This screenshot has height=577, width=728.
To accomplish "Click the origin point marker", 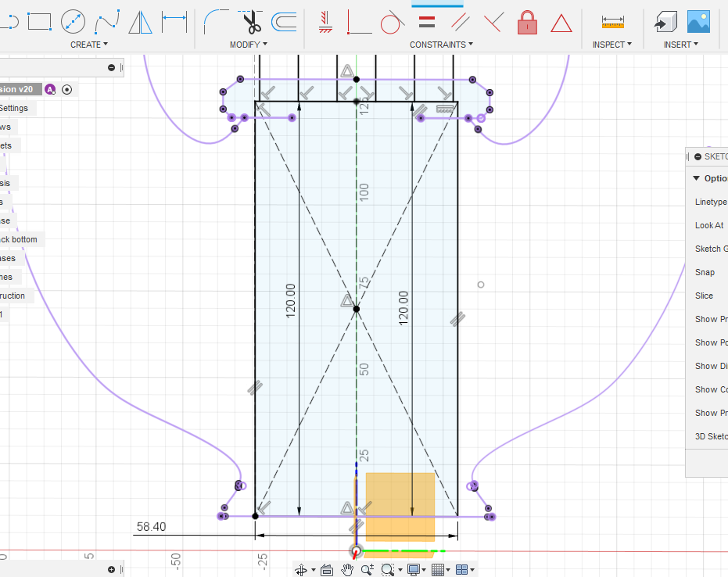I will [356, 551].
